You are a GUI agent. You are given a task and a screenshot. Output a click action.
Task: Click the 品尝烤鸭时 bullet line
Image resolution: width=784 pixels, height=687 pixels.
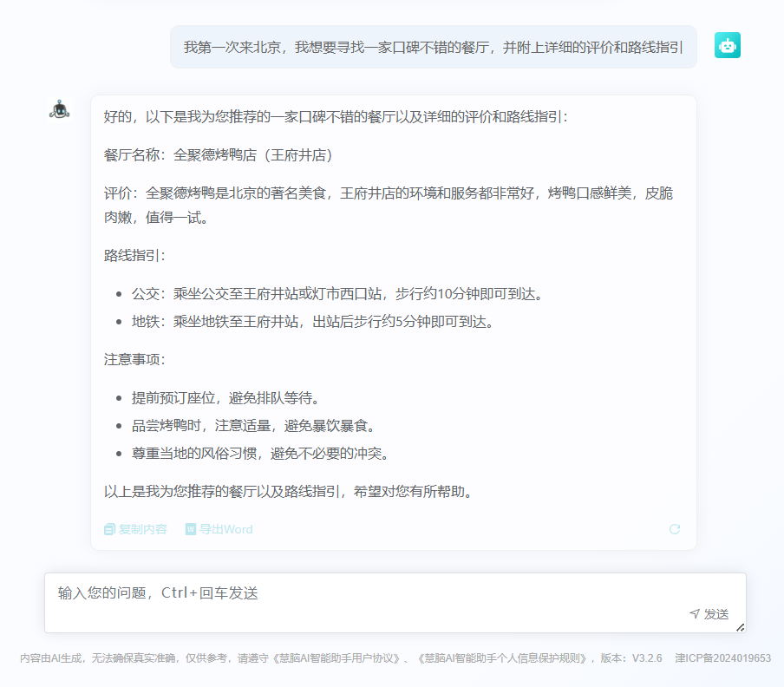(254, 426)
